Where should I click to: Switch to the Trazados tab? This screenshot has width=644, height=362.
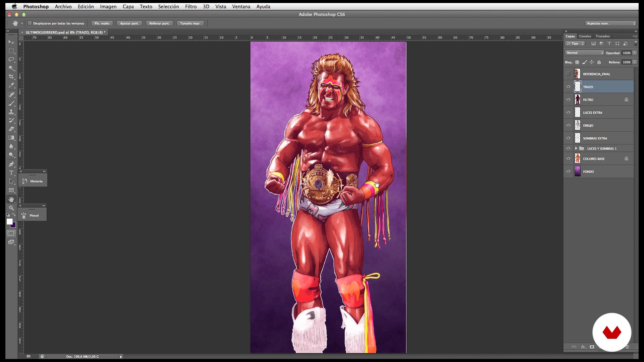click(603, 36)
